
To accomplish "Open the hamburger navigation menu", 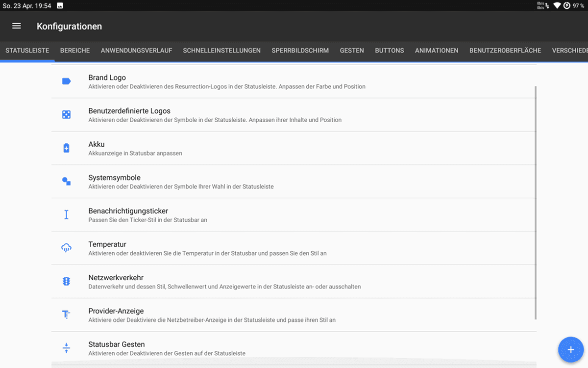I will [x=17, y=26].
